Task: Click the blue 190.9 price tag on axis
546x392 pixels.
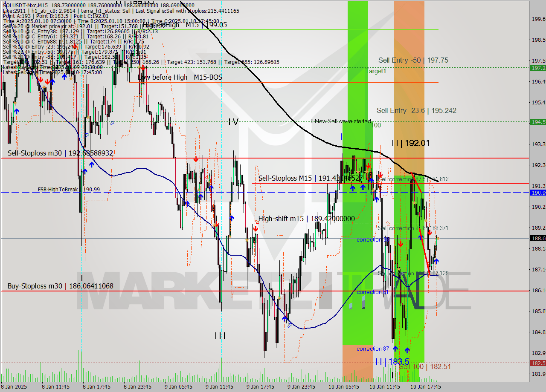Action: pos(537,193)
